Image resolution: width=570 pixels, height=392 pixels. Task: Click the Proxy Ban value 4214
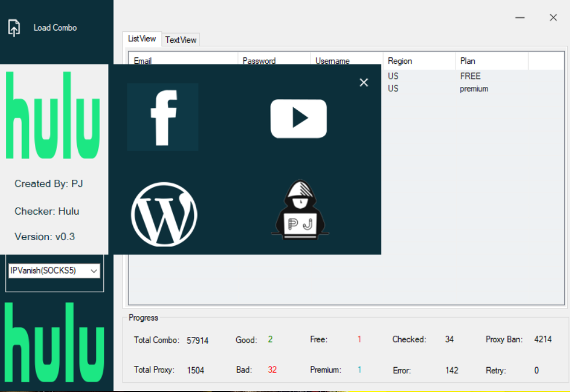543,339
